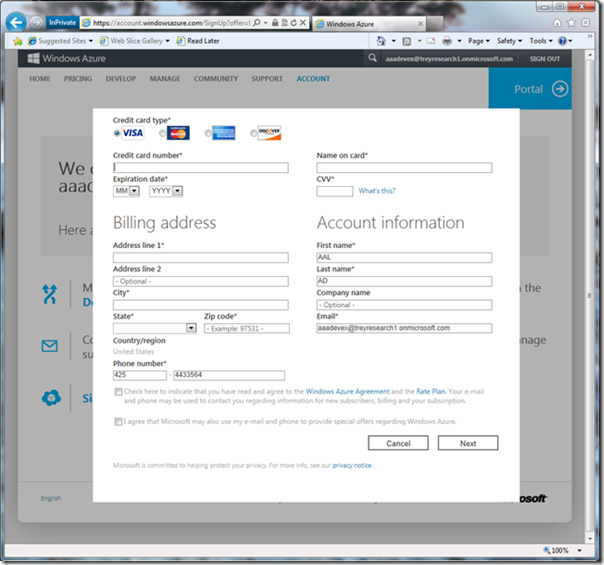Click the MasterCard logo
The height and width of the screenshot is (565, 604).
point(178,133)
